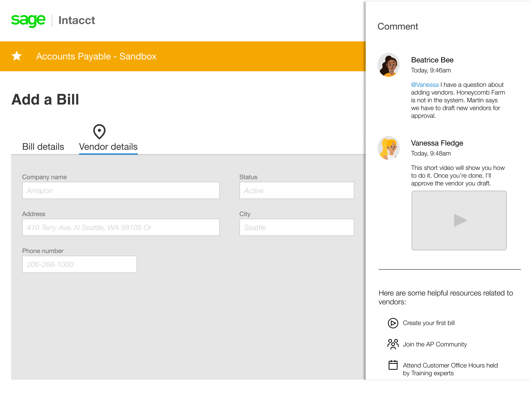The width and height of the screenshot is (532, 400).
Task: Click the Accounts Payable - Sandbox title
Action: click(x=96, y=56)
